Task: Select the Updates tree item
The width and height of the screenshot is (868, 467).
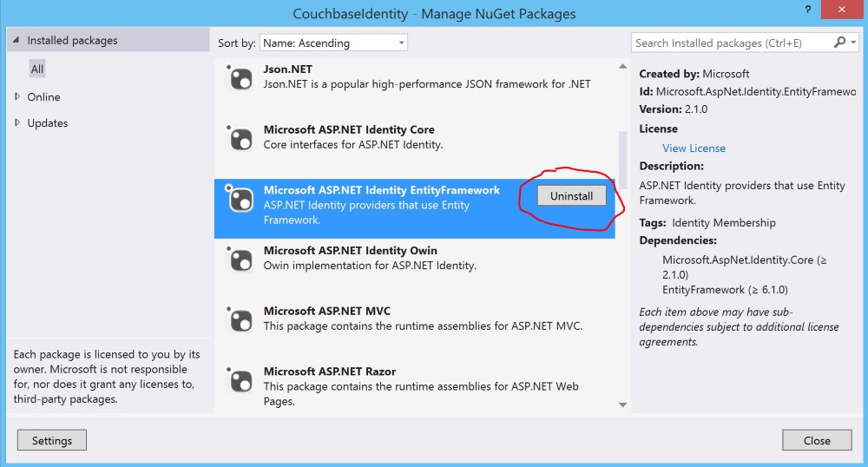Action: [48, 123]
